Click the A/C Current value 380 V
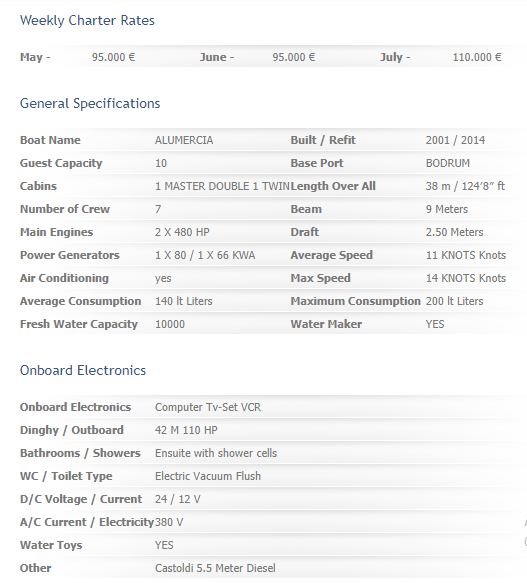The height and width of the screenshot is (583, 527). (169, 522)
